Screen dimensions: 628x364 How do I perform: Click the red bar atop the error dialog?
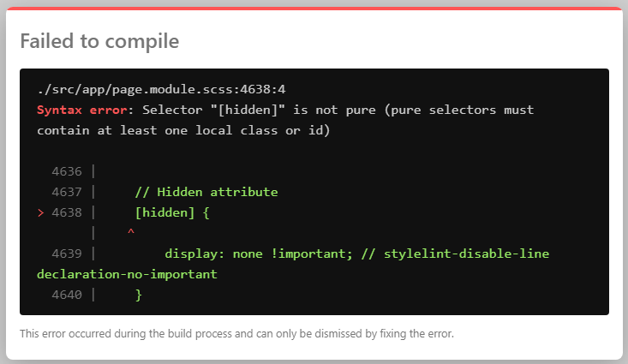(314, 9)
